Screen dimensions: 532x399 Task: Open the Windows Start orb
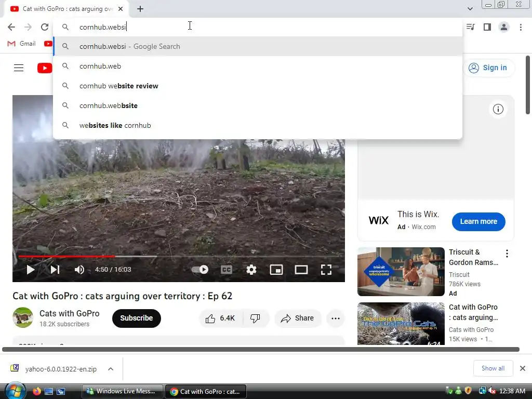15,391
